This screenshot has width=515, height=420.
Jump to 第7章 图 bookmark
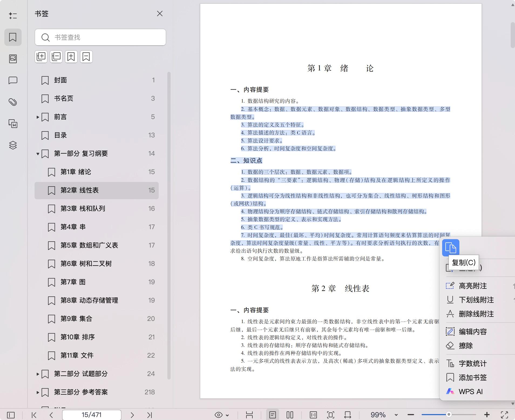[x=97, y=282]
